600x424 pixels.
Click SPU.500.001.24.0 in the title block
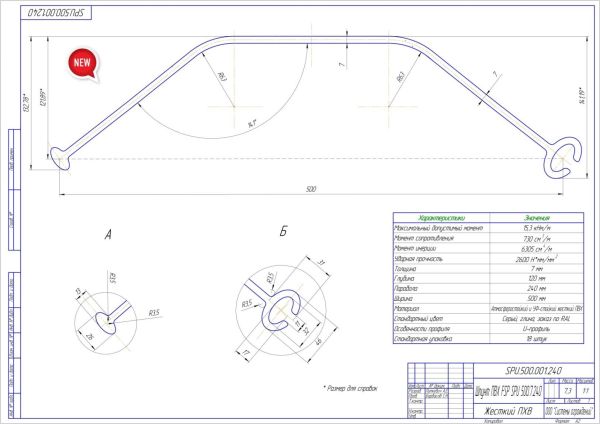533,370
